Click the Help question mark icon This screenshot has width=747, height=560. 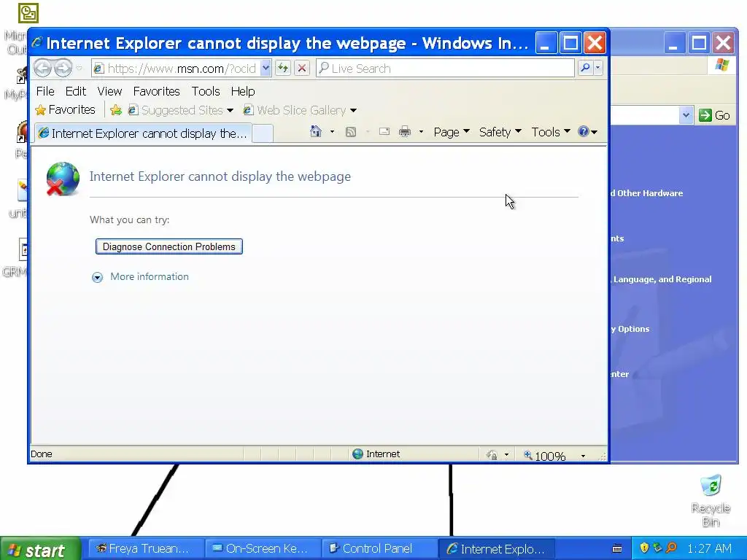(584, 131)
